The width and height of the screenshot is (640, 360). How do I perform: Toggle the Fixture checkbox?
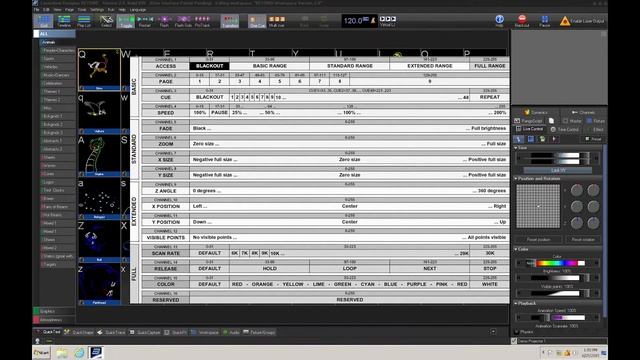[589, 121]
